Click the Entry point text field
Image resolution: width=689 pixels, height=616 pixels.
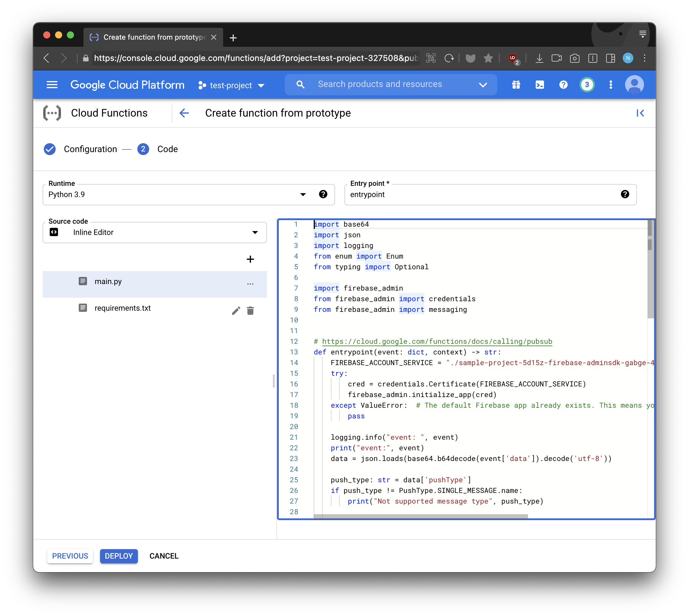click(481, 195)
